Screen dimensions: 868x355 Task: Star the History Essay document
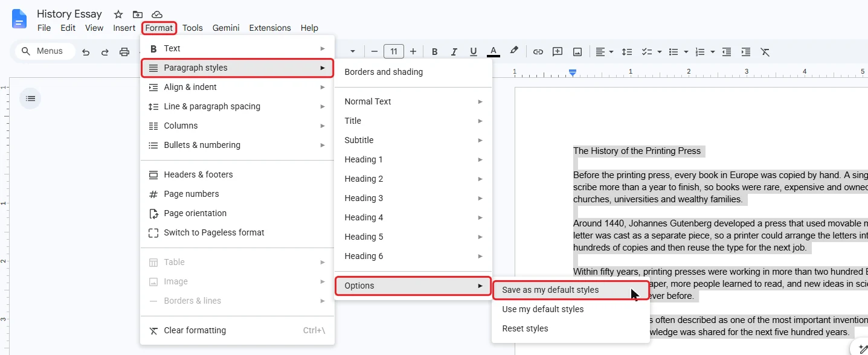click(118, 14)
